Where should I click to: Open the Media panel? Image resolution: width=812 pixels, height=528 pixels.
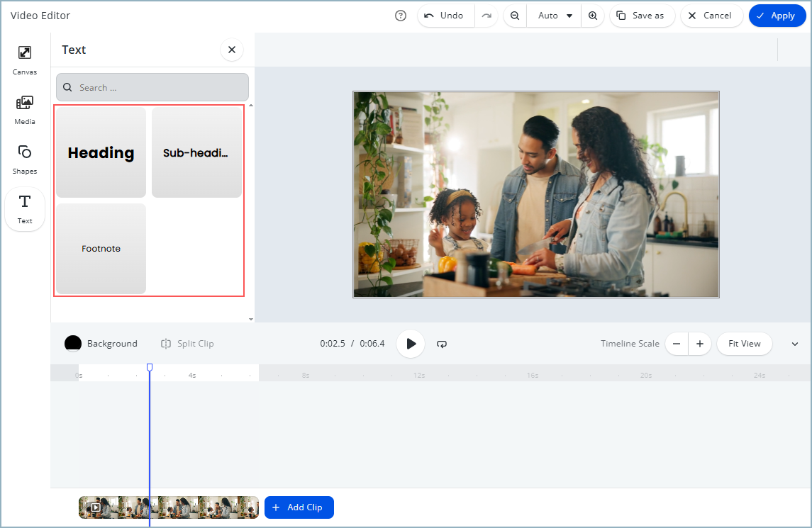click(x=25, y=109)
